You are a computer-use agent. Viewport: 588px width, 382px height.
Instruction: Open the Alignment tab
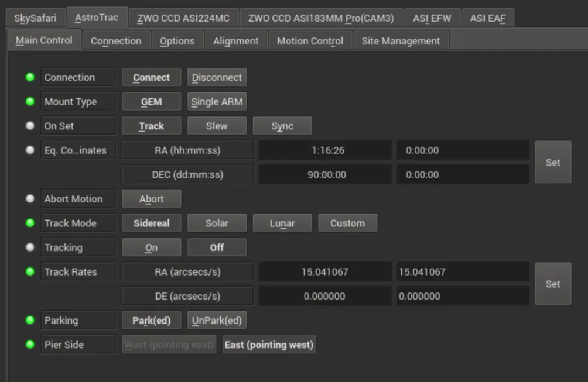[x=236, y=41]
